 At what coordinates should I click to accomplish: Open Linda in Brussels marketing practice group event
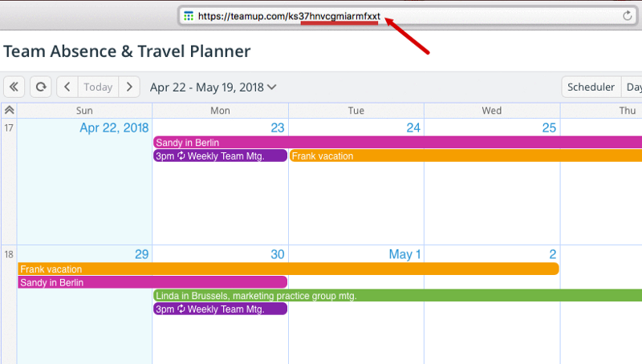pos(397,295)
